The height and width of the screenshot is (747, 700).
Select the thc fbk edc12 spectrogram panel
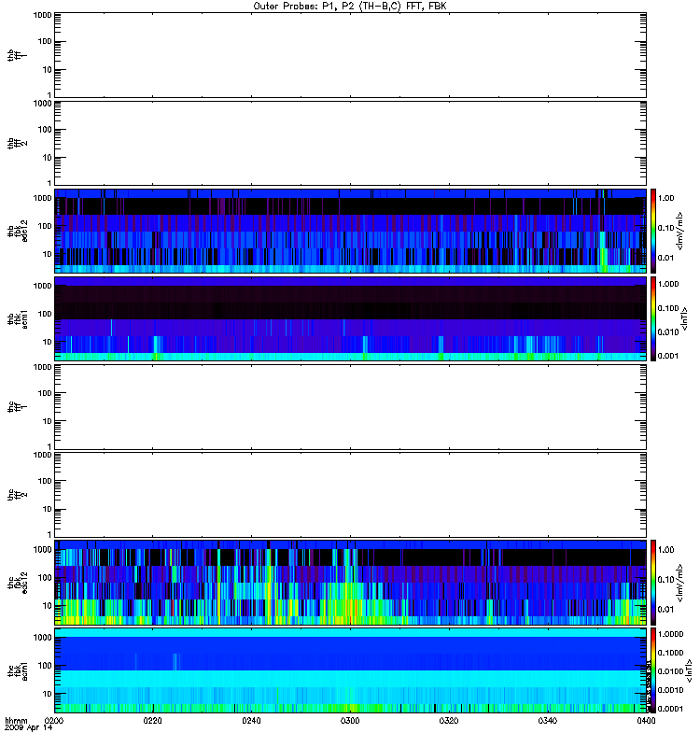(x=350, y=583)
